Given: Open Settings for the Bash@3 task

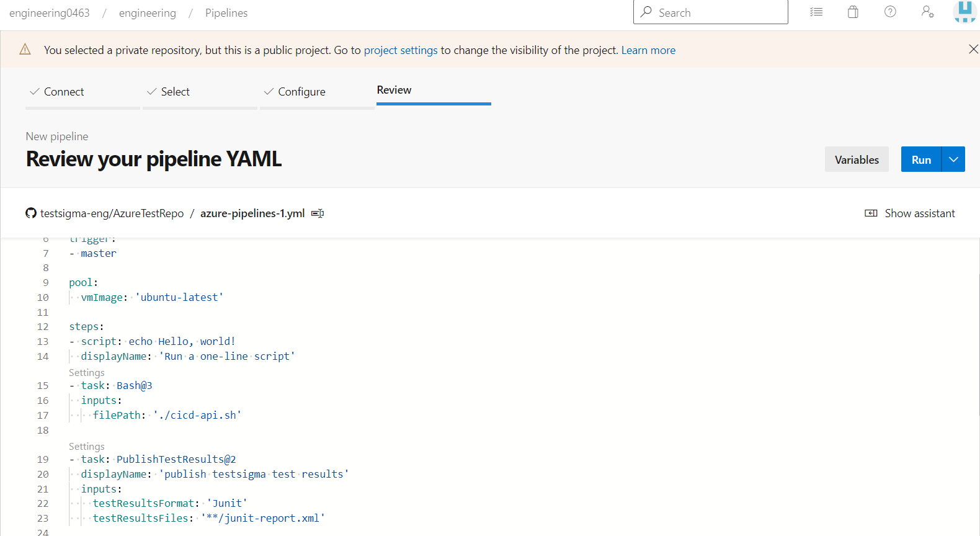Looking at the screenshot, I should [x=87, y=373].
